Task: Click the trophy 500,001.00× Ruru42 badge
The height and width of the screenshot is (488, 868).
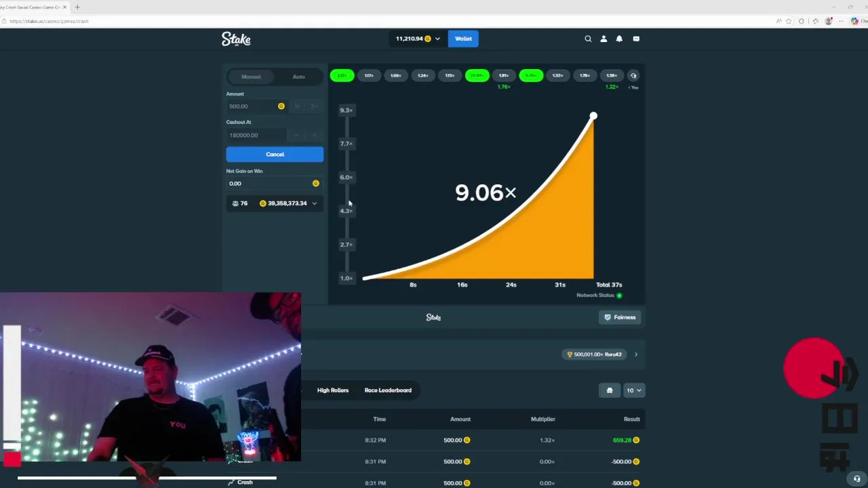Action: click(x=594, y=354)
